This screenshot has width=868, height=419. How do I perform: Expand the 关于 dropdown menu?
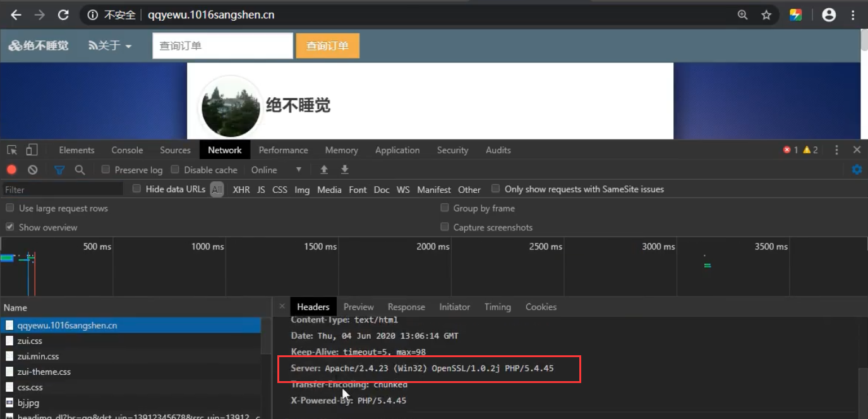click(x=110, y=46)
